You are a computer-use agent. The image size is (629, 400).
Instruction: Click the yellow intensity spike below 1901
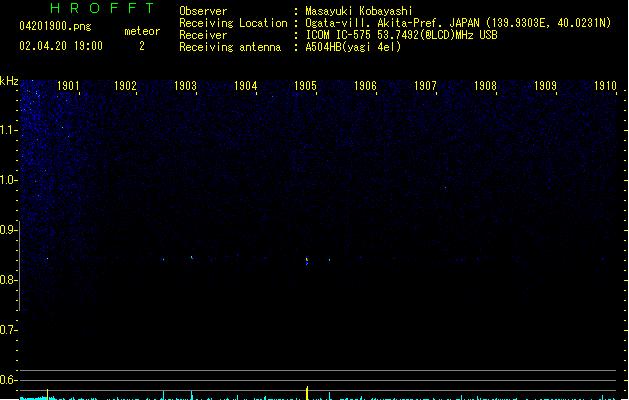pos(47,394)
